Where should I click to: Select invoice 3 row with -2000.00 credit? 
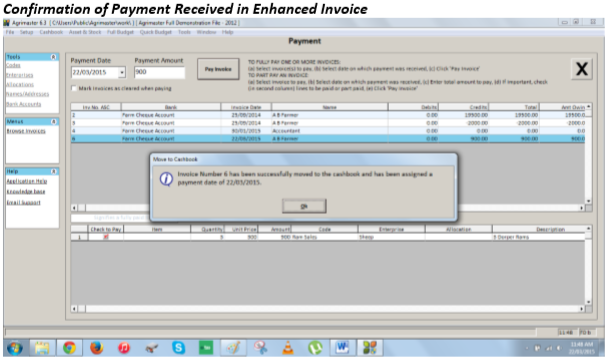click(x=328, y=123)
